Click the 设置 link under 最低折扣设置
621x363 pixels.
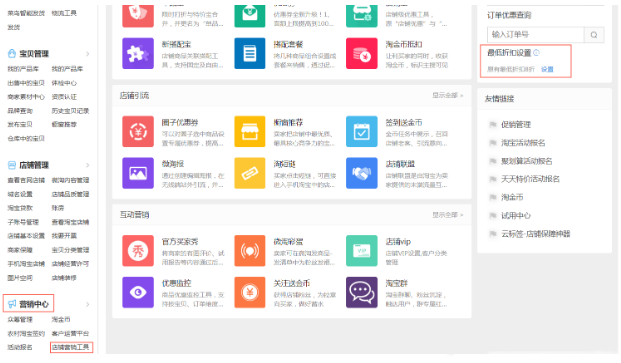click(x=547, y=69)
